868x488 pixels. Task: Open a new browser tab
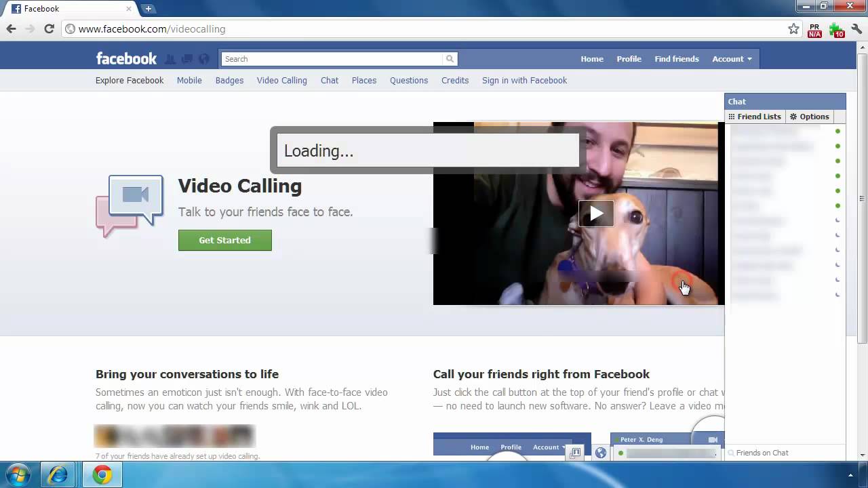pyautogui.click(x=148, y=9)
